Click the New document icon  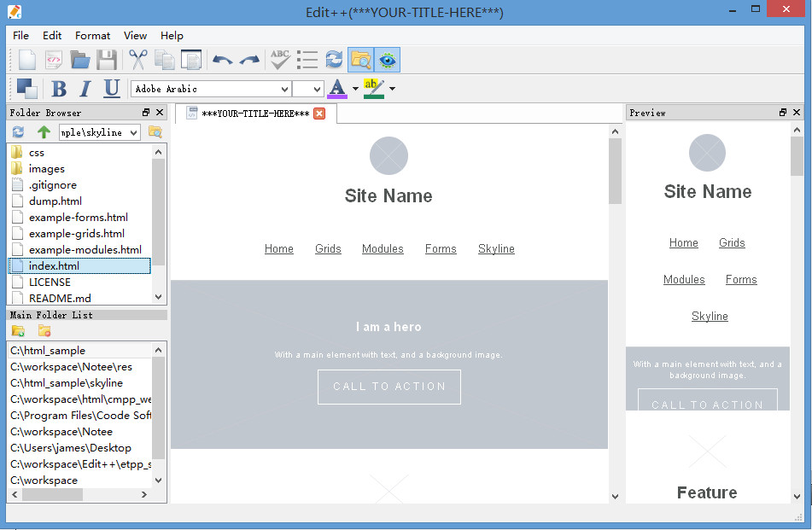26,60
